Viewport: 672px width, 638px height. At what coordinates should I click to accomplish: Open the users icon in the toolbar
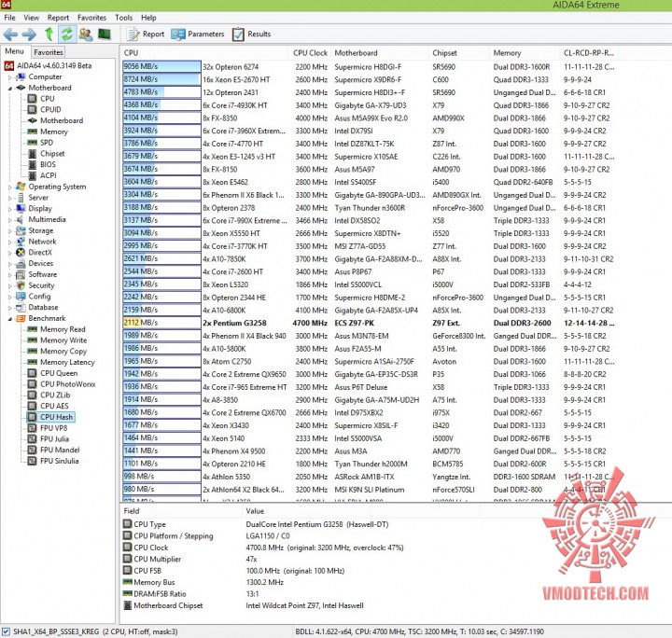tap(86, 34)
